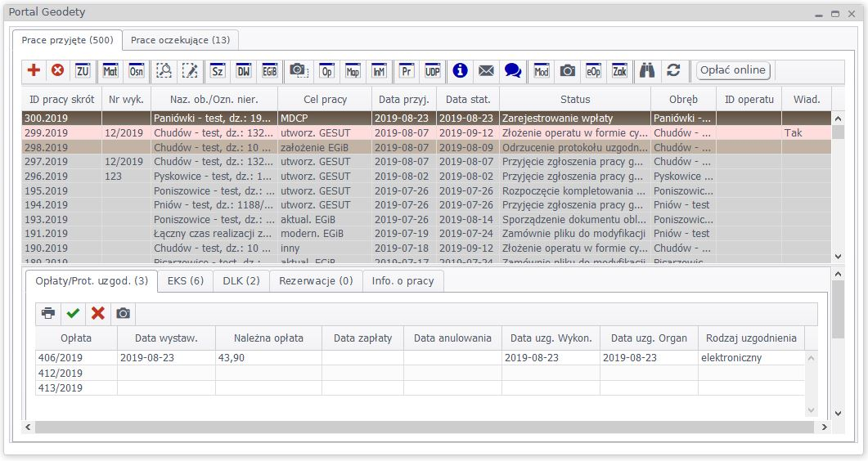Open the Info. o pracy tab
The image size is (868, 461).
point(403,280)
